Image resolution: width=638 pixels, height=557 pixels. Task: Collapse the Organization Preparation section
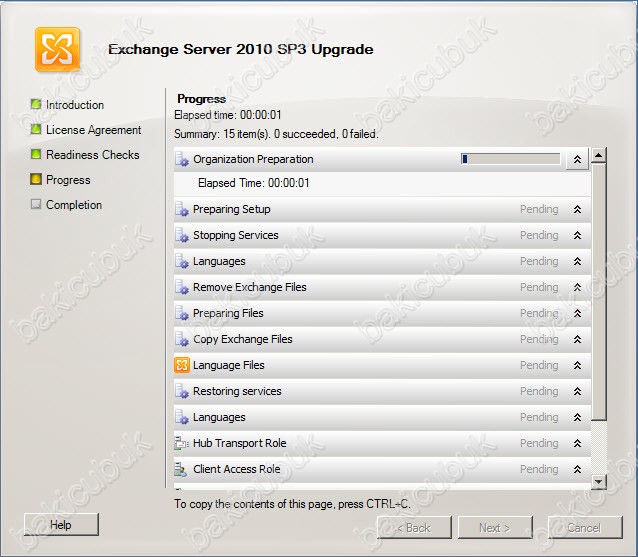[x=577, y=159]
